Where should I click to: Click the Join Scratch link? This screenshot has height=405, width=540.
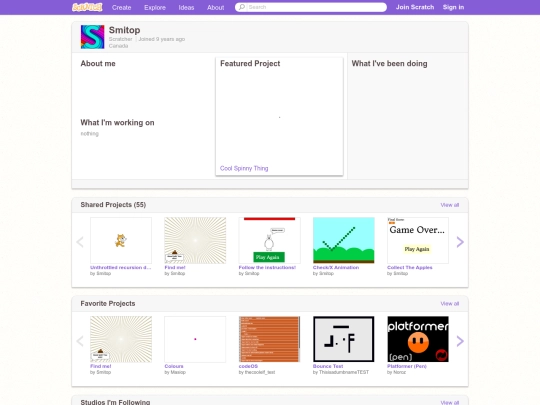point(415,7)
